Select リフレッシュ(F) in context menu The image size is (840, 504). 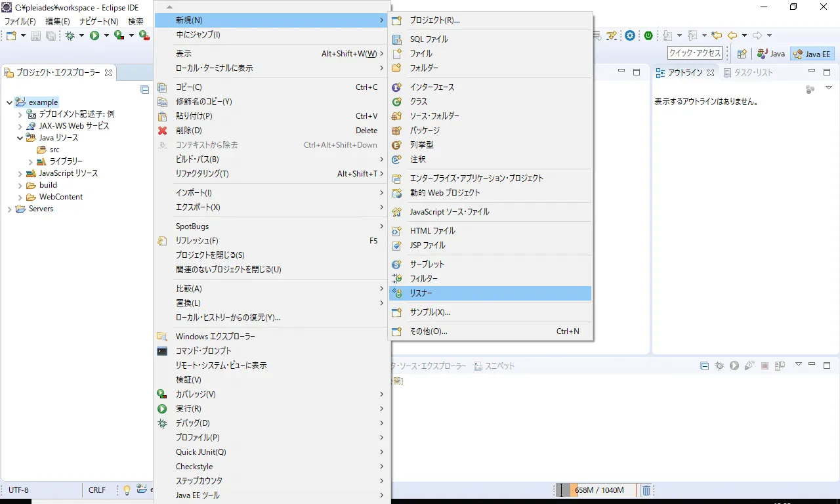[x=272, y=241]
